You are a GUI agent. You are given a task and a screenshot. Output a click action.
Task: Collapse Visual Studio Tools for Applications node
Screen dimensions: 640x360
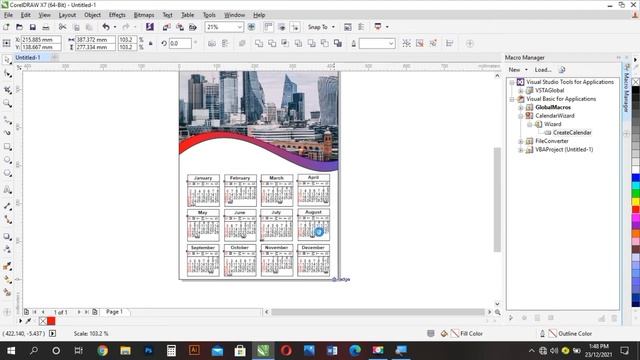(512, 82)
